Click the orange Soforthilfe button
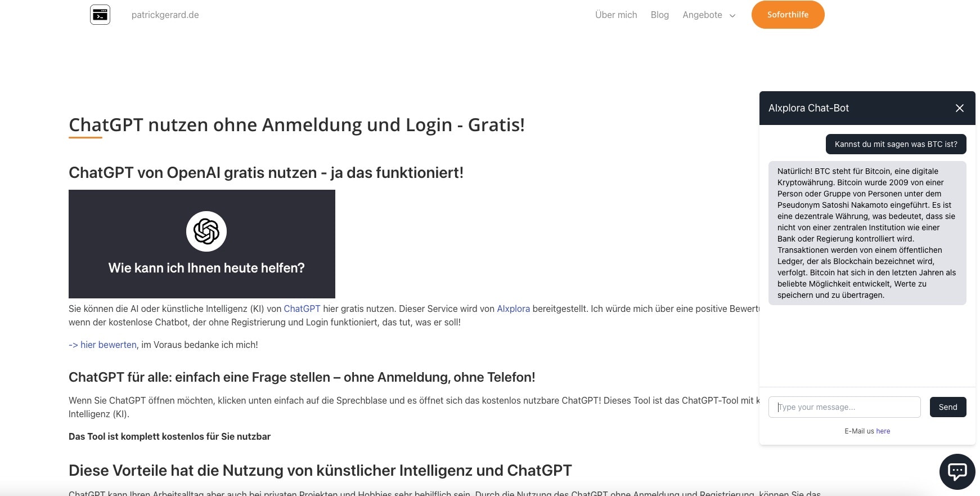The width and height of the screenshot is (980, 496). 788,15
